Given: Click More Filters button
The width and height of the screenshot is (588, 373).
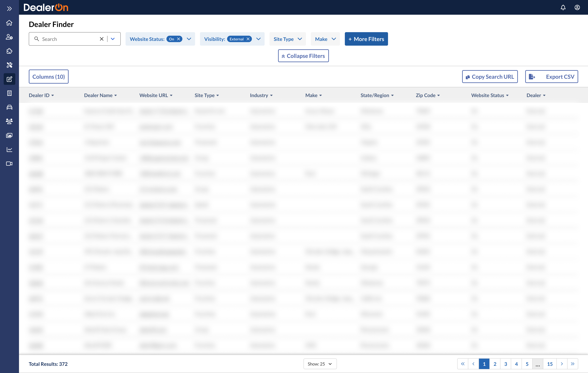Looking at the screenshot, I should 366,39.
